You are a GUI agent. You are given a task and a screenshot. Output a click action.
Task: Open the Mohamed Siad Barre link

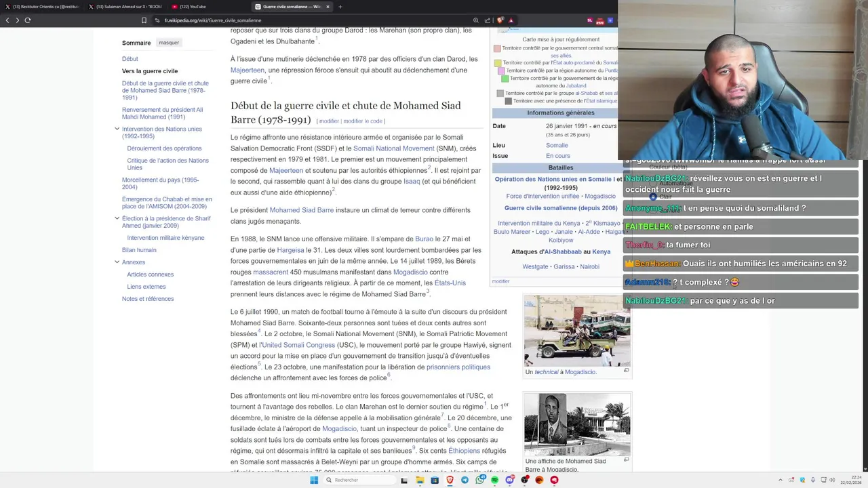pyautogui.click(x=302, y=210)
